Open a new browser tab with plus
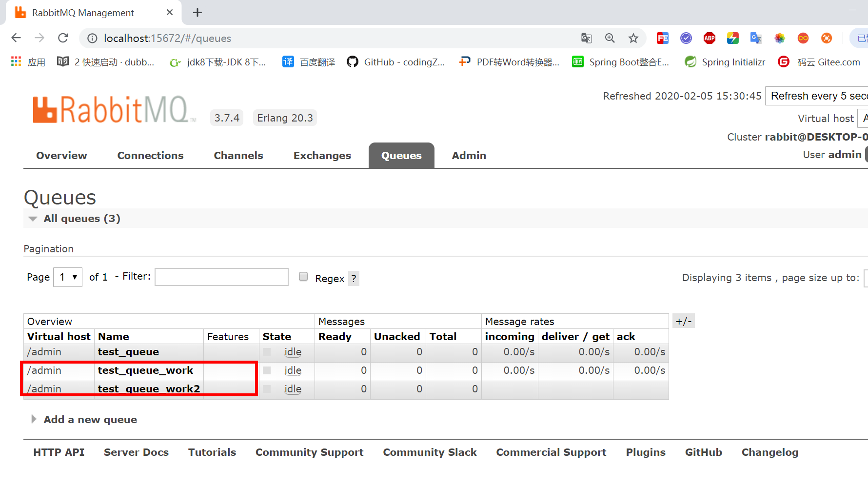 tap(197, 13)
